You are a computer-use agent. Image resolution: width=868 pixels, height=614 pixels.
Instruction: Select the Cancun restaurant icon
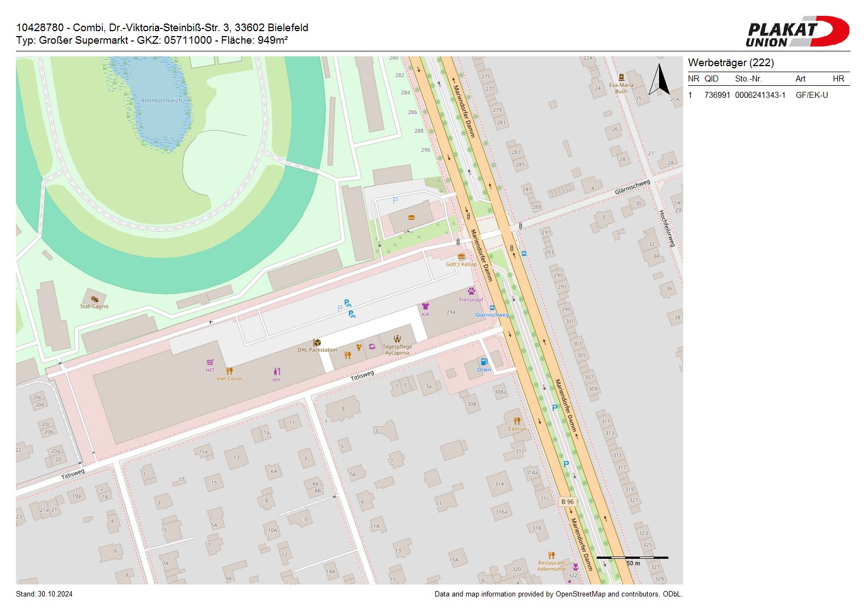pos(517,421)
